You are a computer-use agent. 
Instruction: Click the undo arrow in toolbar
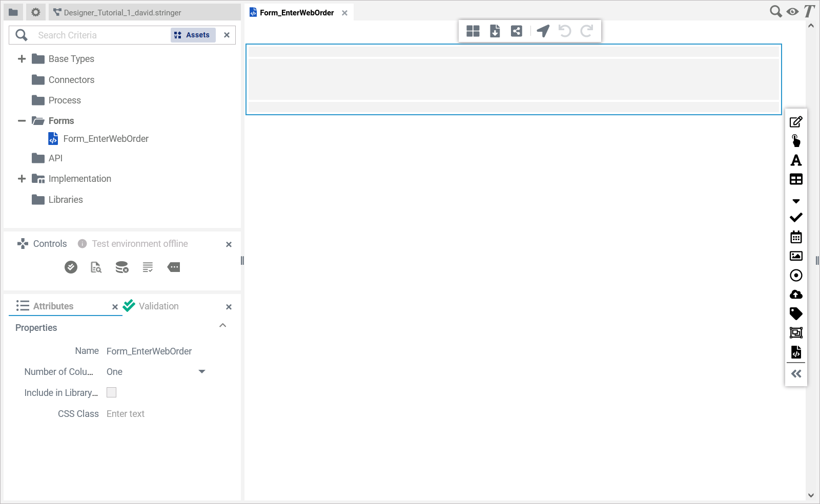[x=565, y=31]
